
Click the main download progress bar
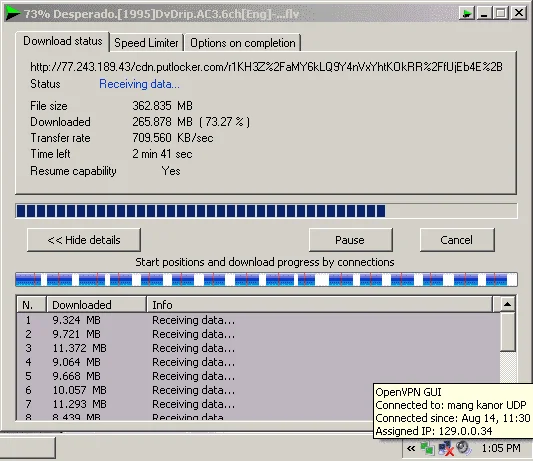tap(266, 211)
